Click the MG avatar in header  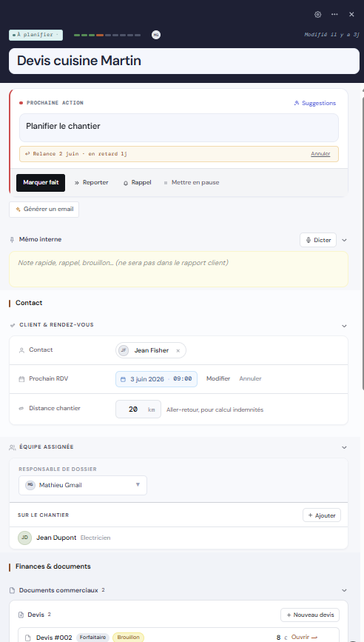click(x=156, y=35)
